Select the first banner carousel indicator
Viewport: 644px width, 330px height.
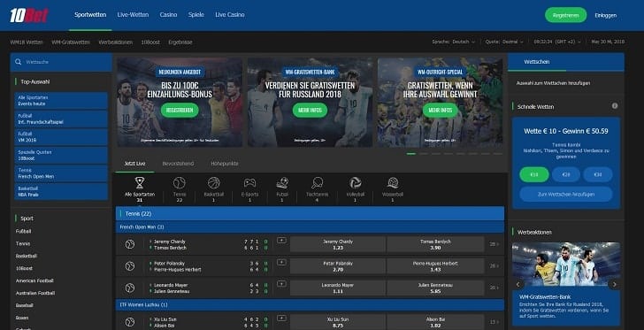click(x=411, y=154)
